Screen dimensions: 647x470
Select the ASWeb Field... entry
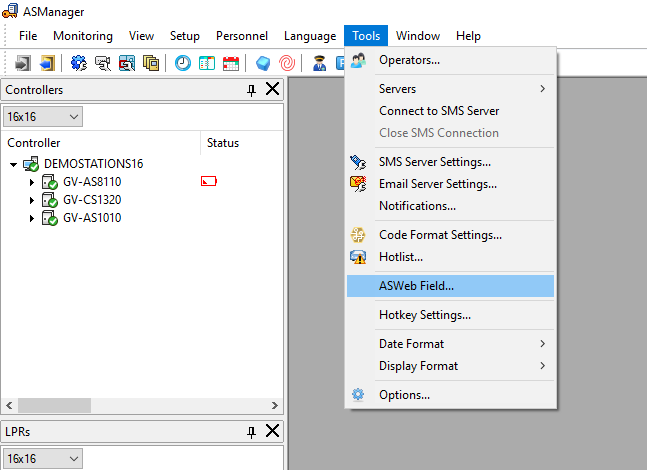[450, 286]
